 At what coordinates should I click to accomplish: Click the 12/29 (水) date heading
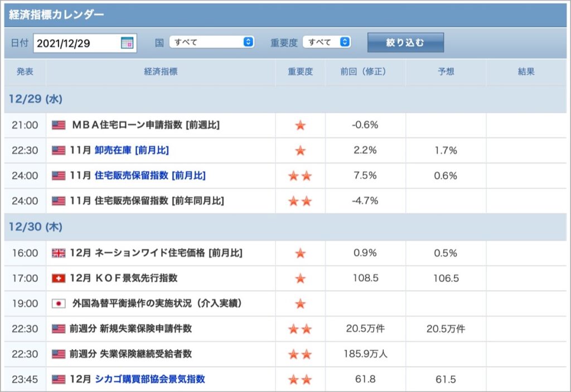coord(36,99)
